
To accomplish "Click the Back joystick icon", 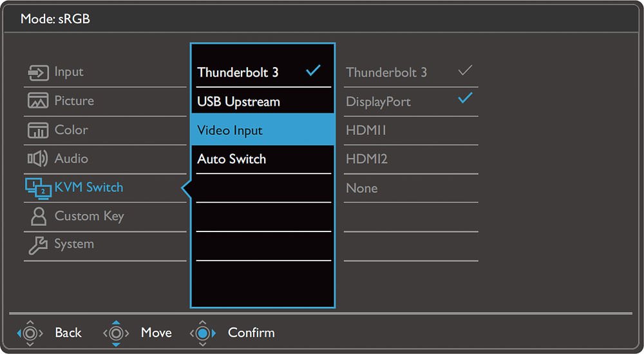I will point(30,333).
